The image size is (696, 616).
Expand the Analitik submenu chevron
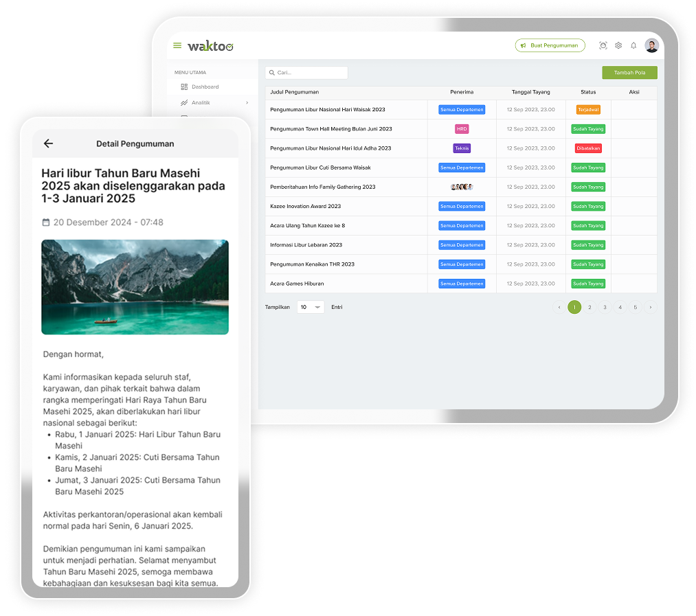coord(247,103)
